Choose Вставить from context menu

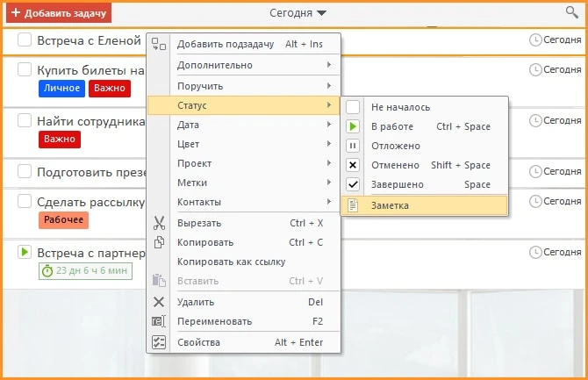click(x=244, y=281)
